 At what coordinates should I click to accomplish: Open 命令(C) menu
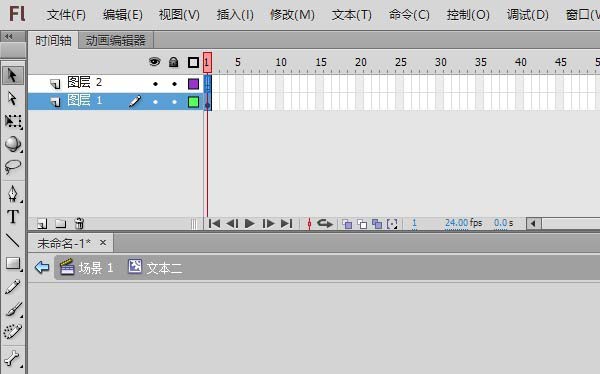409,15
